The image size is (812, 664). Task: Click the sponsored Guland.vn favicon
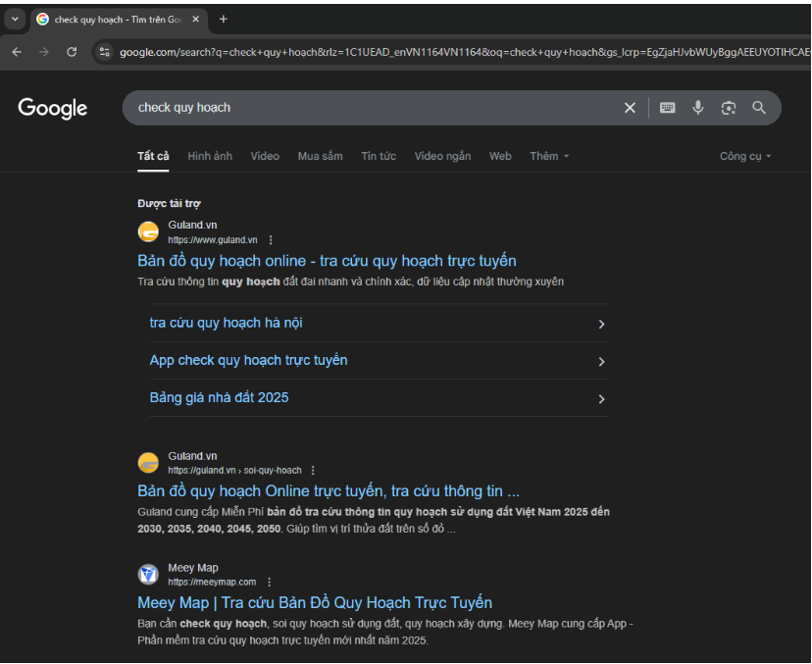tap(148, 231)
